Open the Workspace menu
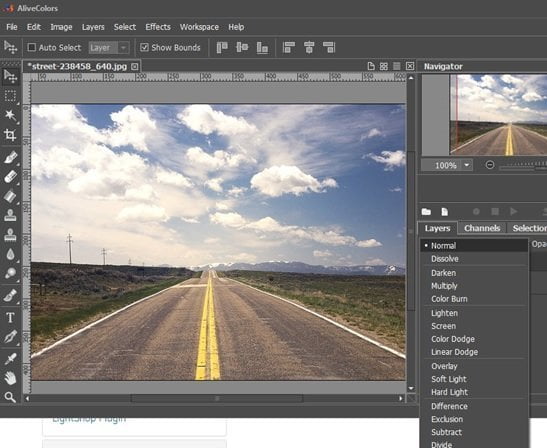 (x=200, y=27)
